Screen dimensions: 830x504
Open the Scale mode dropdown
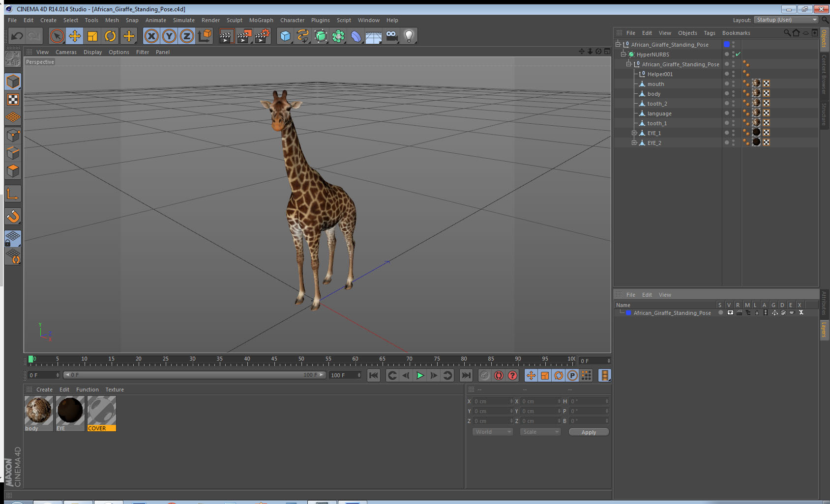540,432
